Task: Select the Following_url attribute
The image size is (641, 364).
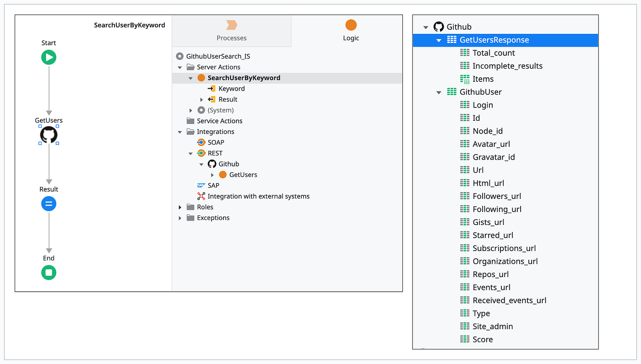Action: pyautogui.click(x=497, y=209)
